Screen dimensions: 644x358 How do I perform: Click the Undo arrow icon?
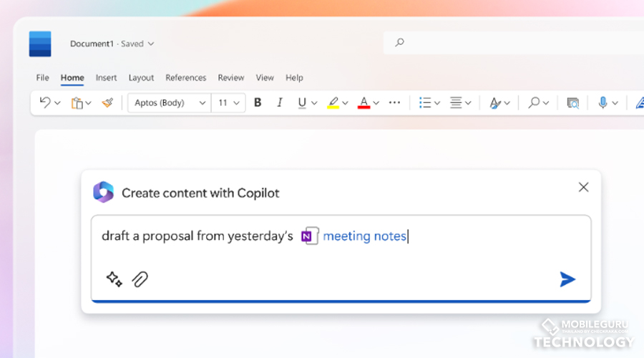[x=45, y=102]
